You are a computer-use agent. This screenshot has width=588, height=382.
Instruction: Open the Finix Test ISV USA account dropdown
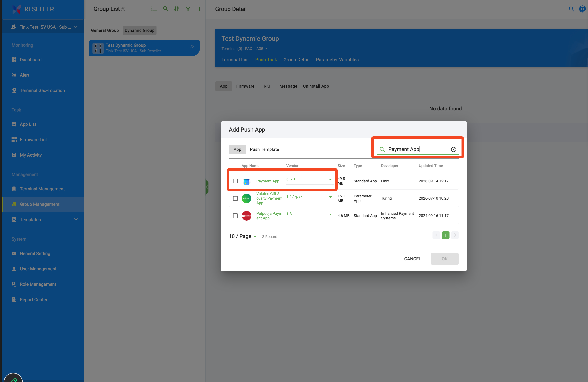pyautogui.click(x=44, y=27)
